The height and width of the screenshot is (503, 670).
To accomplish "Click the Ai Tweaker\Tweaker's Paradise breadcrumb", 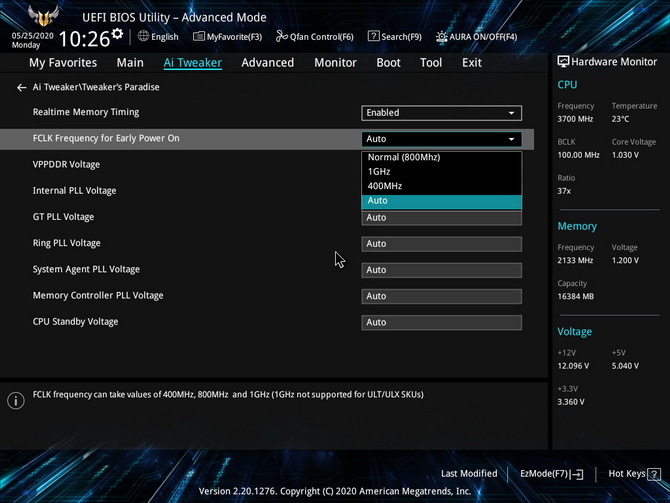I will click(x=96, y=87).
